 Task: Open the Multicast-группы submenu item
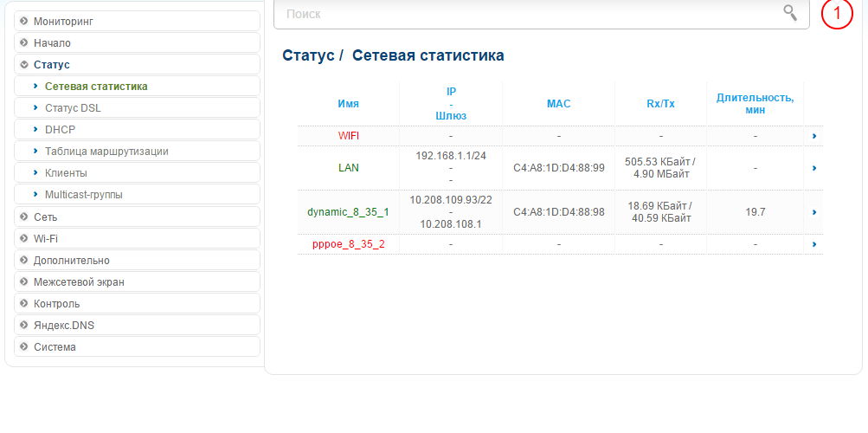click(83, 195)
